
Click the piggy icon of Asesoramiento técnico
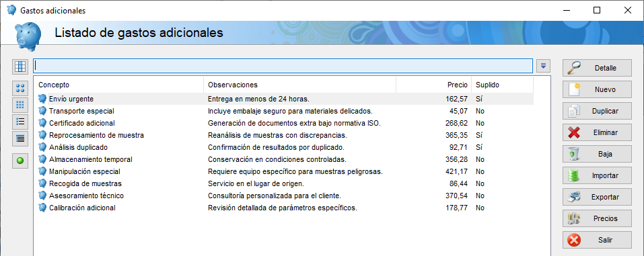[x=42, y=196]
